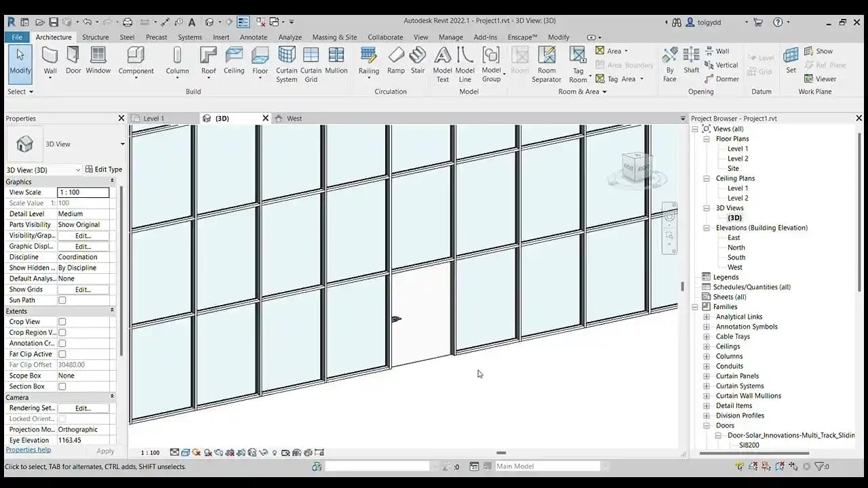Click the View Scale 1:100 field

click(83, 192)
